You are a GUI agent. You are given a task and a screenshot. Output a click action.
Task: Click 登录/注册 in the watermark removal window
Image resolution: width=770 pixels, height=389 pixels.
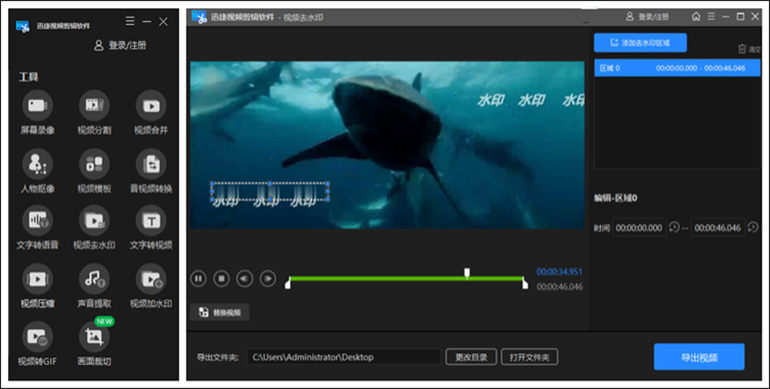(x=647, y=17)
